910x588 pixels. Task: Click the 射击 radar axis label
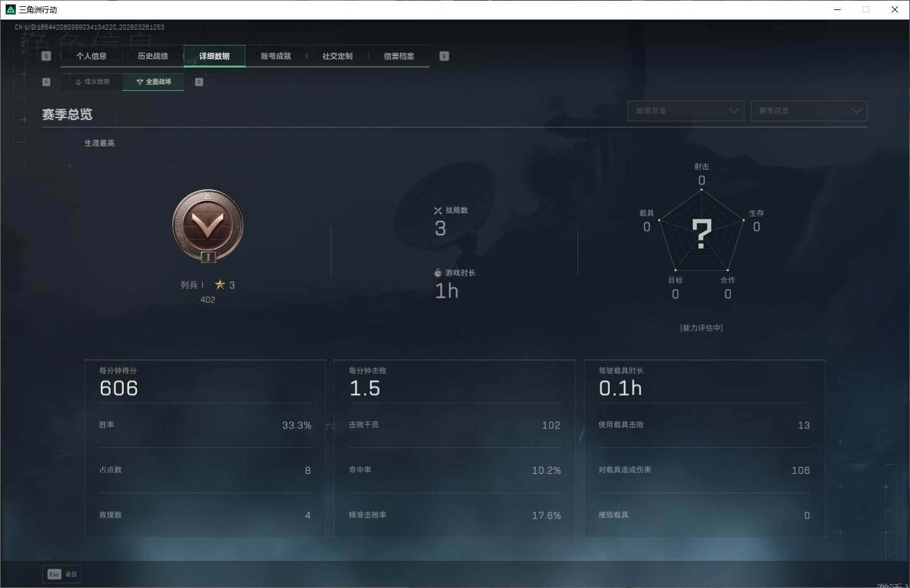click(702, 167)
